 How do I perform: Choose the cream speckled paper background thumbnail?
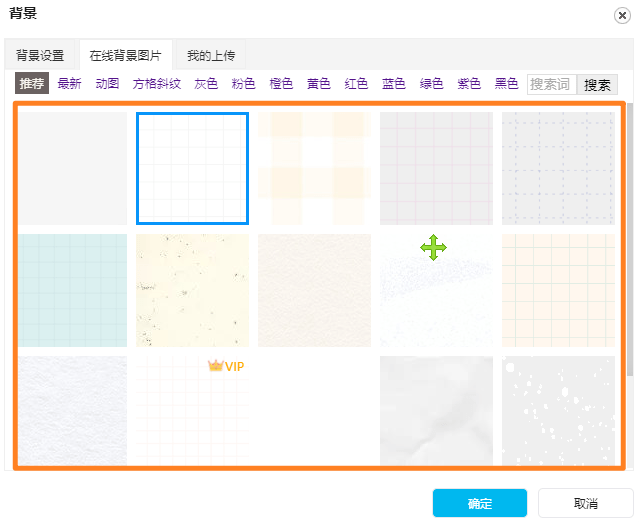click(x=192, y=290)
